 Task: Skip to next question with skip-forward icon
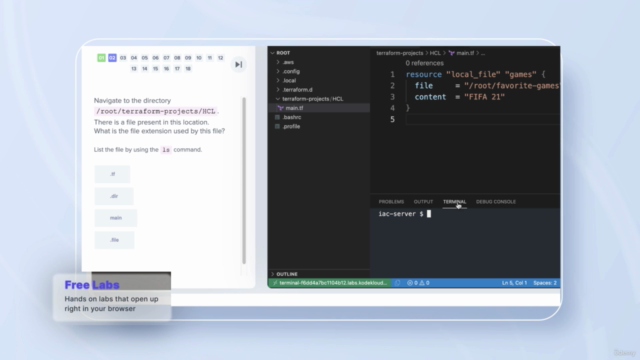[x=239, y=64]
